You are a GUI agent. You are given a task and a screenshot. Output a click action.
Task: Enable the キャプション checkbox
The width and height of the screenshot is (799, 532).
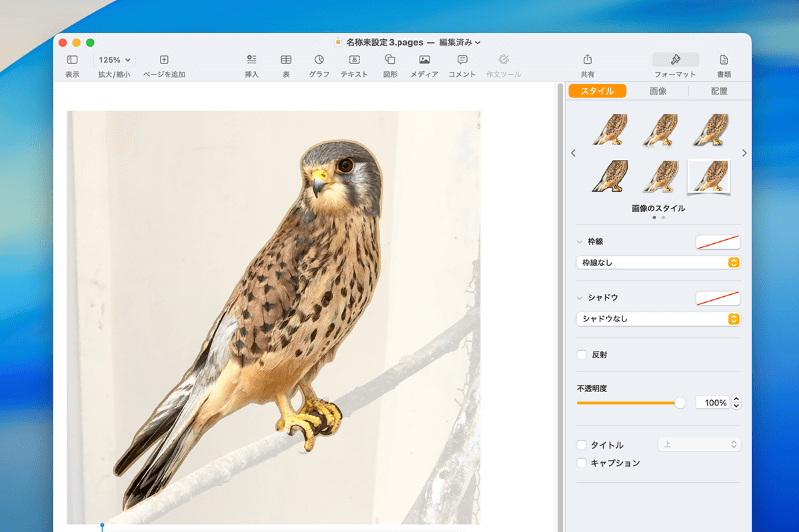[x=582, y=463]
